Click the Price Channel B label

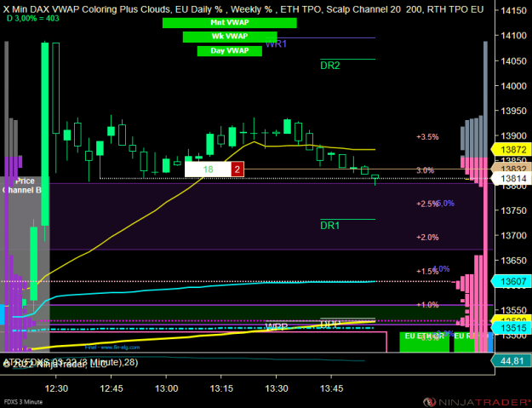[23, 186]
